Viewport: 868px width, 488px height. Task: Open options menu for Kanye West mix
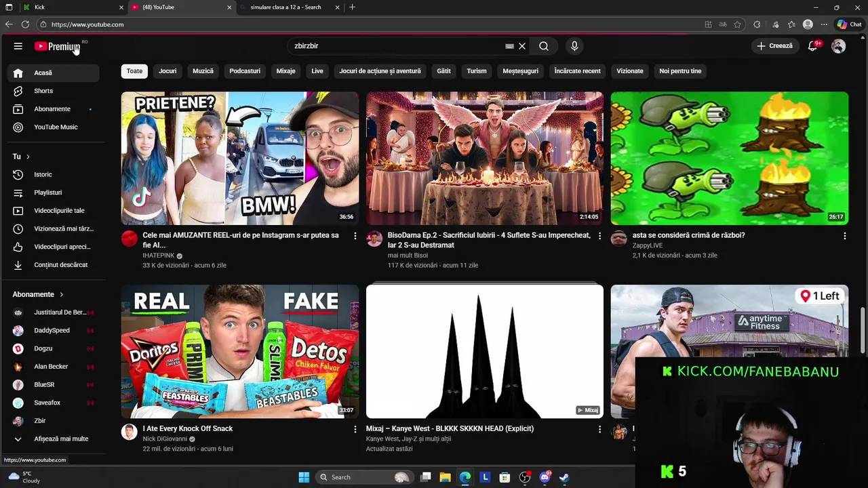click(599, 429)
